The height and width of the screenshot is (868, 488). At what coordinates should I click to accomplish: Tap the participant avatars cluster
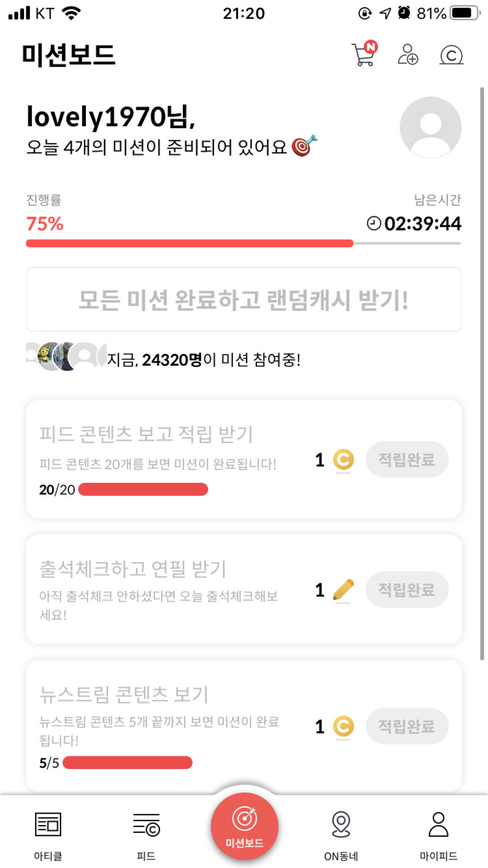66,356
